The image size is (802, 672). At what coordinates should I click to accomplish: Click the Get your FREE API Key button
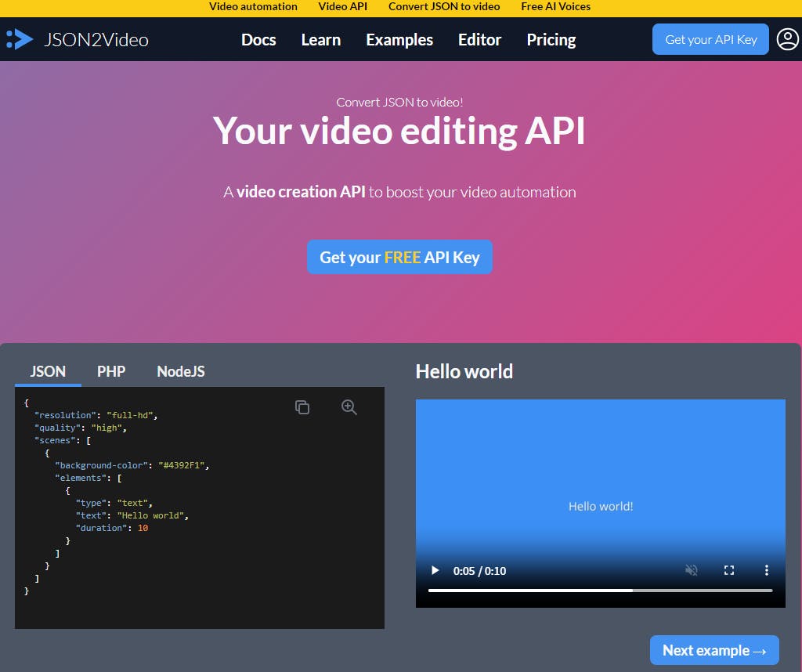pos(399,257)
